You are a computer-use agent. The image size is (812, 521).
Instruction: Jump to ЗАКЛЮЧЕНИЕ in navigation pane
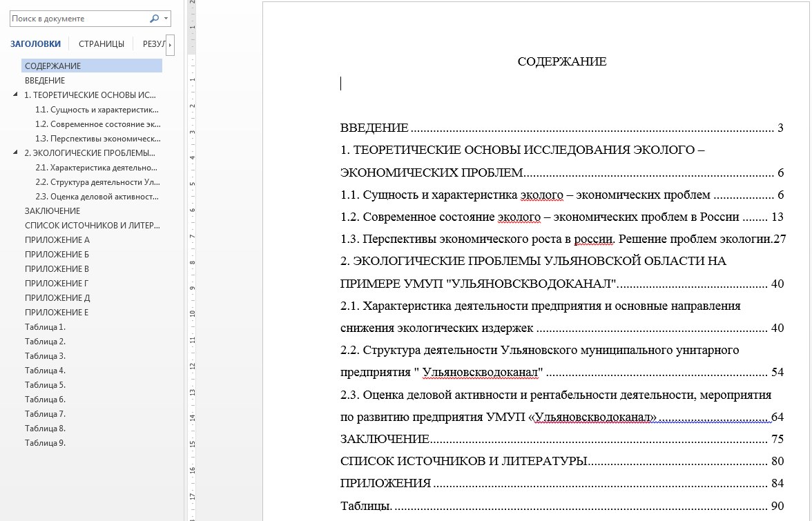(52, 210)
